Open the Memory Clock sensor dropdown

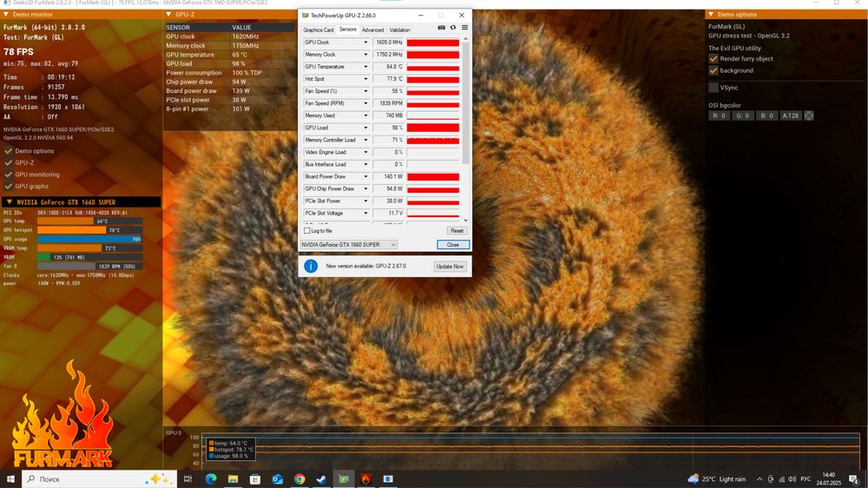365,55
